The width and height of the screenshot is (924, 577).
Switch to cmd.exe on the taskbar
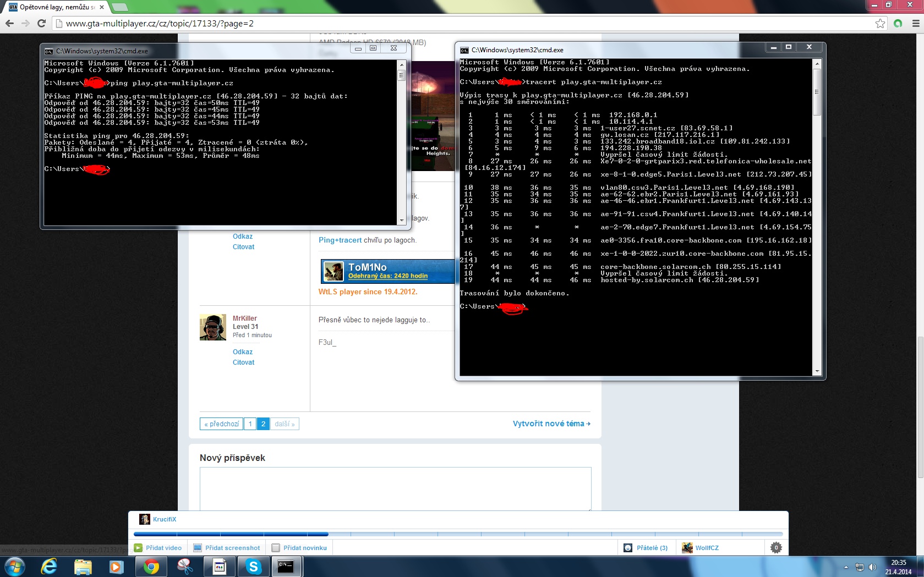pyautogui.click(x=286, y=567)
